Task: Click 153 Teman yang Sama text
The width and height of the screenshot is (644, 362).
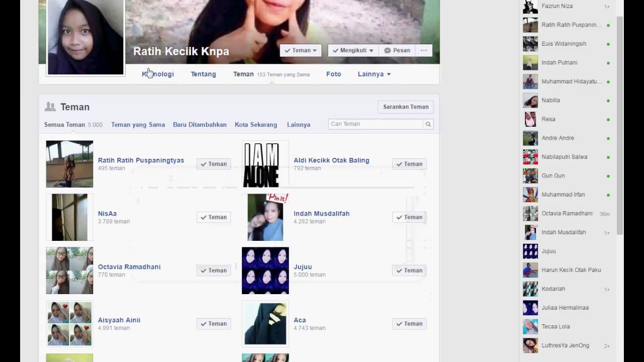Action: (x=283, y=74)
